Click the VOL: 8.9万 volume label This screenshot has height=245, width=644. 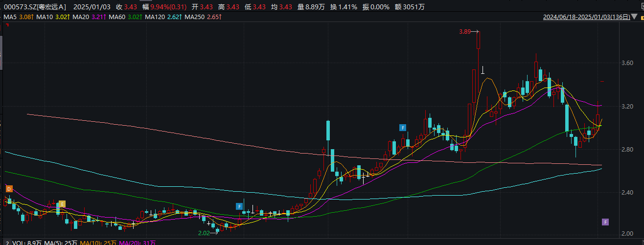click(x=27, y=243)
